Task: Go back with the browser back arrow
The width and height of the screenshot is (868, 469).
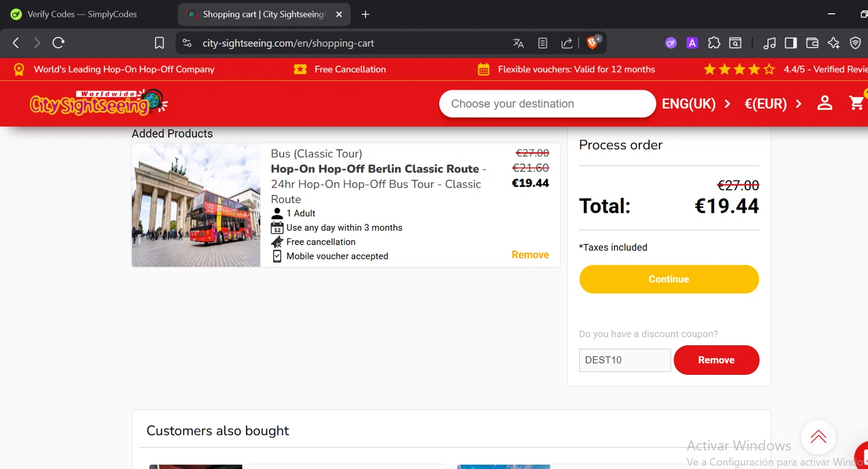Action: click(16, 43)
